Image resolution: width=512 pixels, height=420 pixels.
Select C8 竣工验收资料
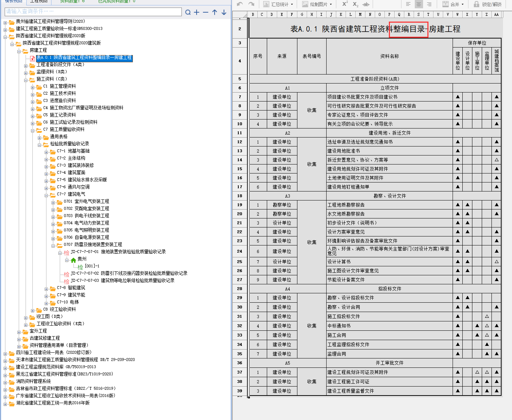[59, 309]
